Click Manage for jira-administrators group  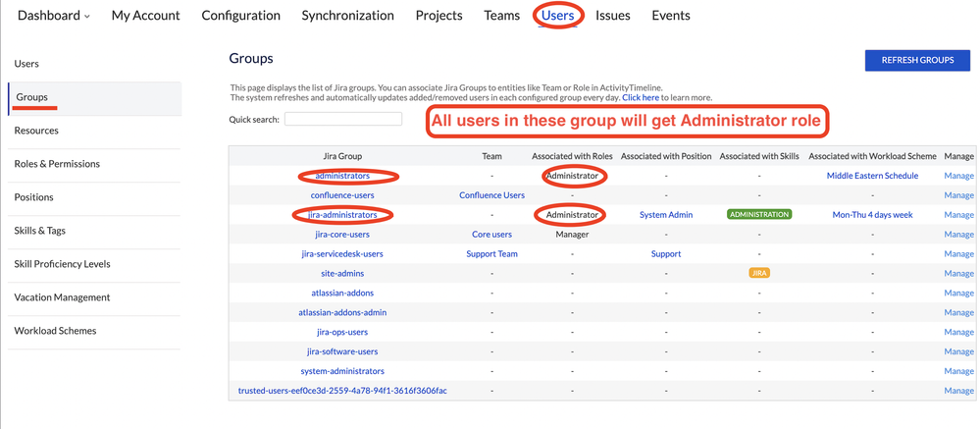click(958, 214)
